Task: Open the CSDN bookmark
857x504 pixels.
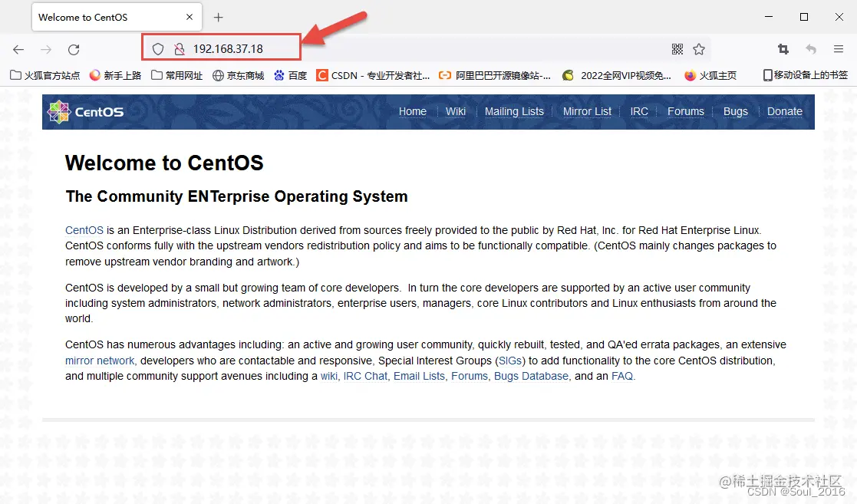Action: click(x=374, y=75)
